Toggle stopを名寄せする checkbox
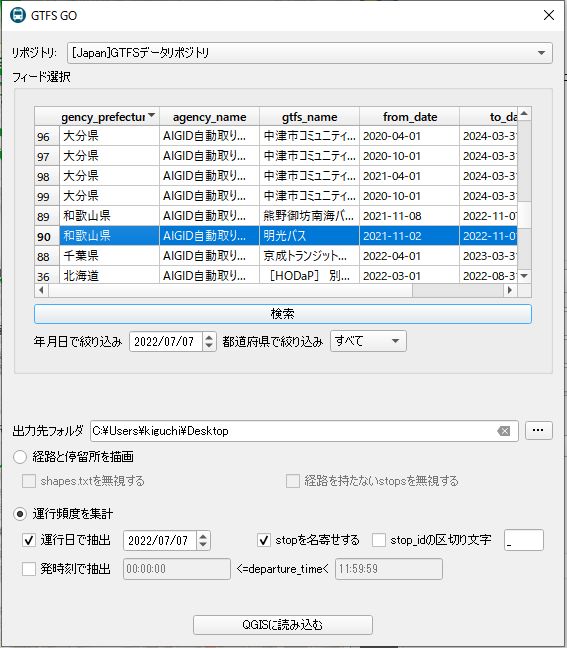This screenshot has width=567, height=648. tap(264, 540)
